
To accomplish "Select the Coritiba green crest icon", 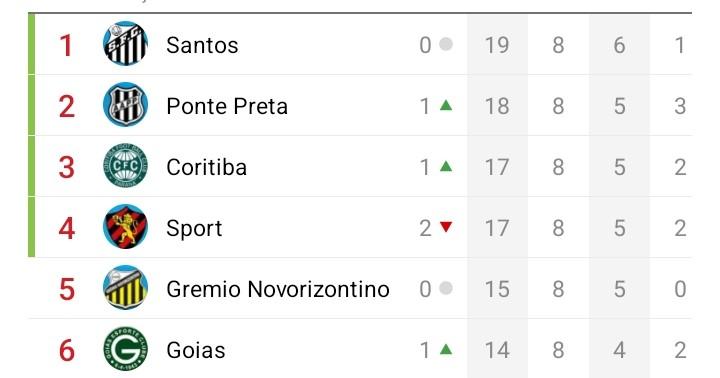I will pos(125,166).
